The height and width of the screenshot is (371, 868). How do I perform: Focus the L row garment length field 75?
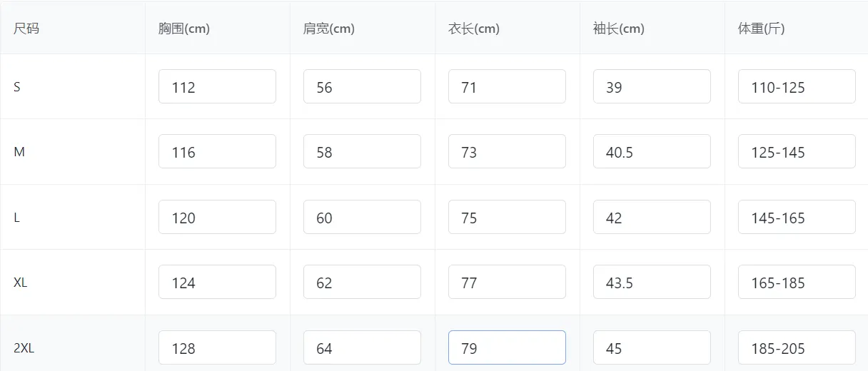pyautogui.click(x=507, y=217)
